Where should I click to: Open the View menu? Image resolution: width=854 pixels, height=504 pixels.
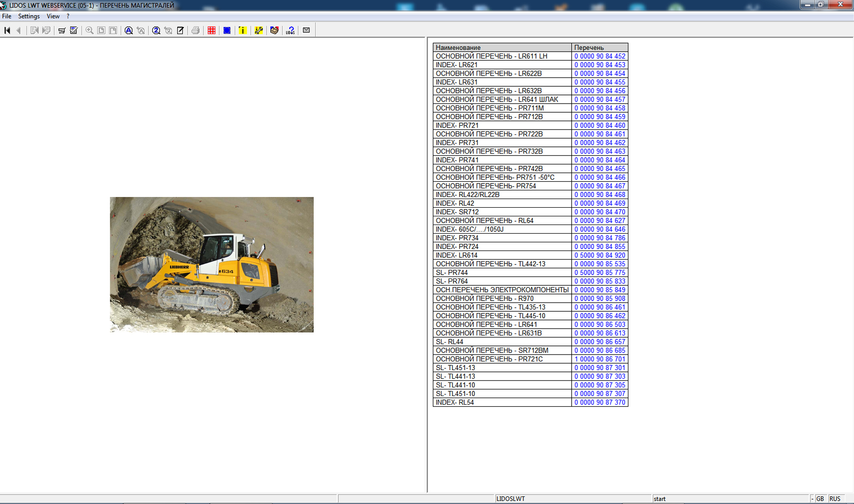pos(53,16)
